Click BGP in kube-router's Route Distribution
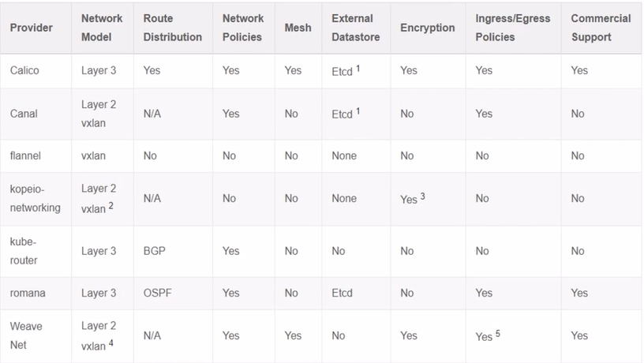 tap(155, 251)
